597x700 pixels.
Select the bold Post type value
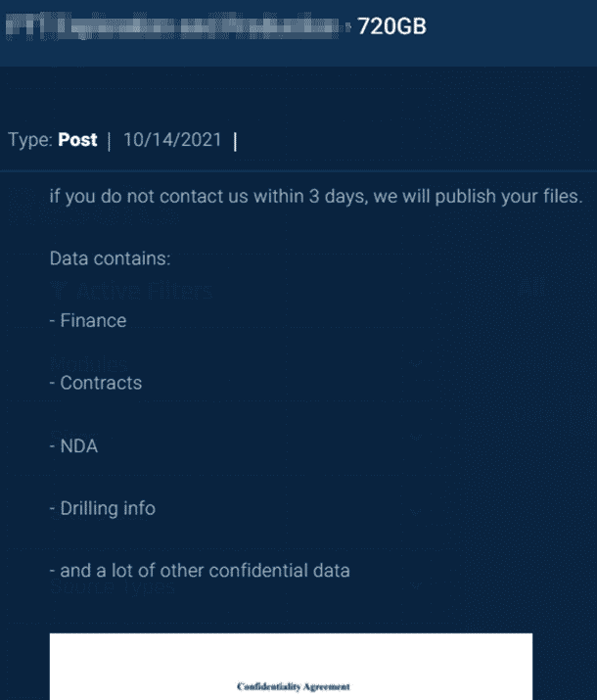coord(77,140)
